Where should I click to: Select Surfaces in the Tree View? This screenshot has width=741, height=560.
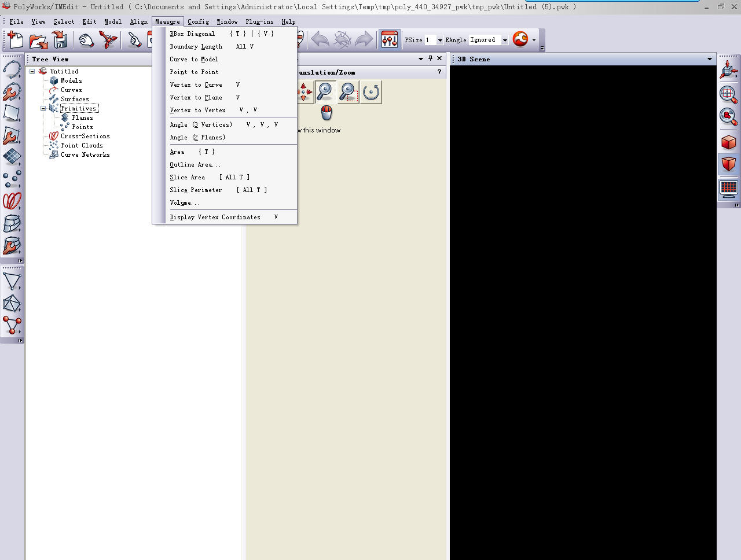(x=75, y=99)
